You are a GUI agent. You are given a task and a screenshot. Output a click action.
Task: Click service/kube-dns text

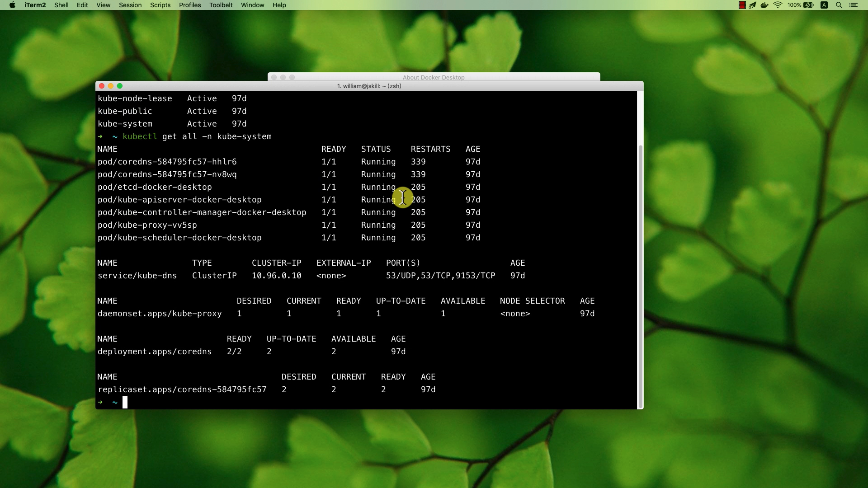[x=137, y=276]
